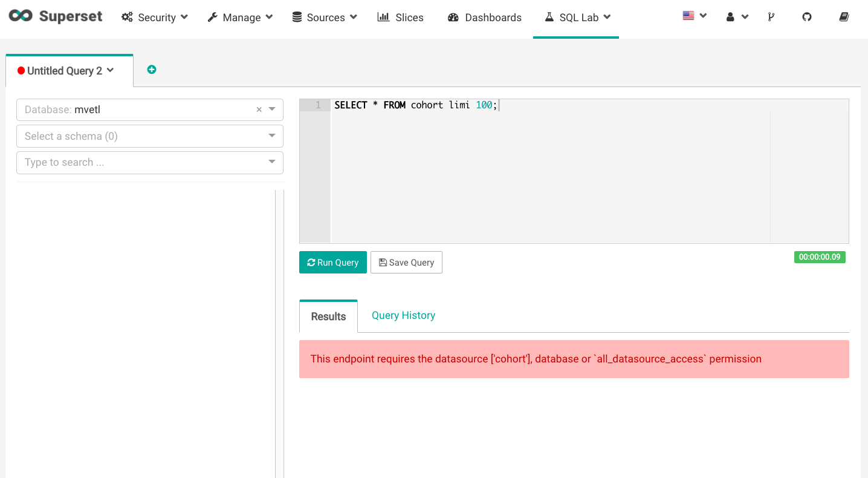
Task: Open the Database dropdown arrow
Action: (x=272, y=110)
